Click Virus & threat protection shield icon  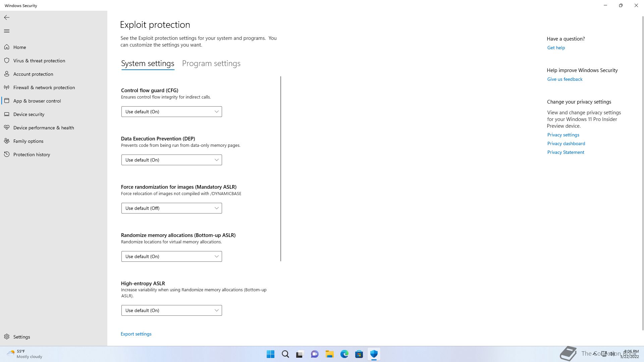(7, 61)
